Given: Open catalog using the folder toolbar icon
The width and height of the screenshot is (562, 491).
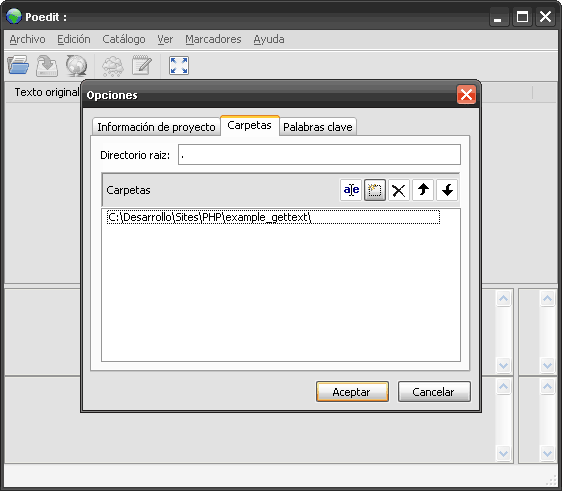Looking at the screenshot, I should (18, 66).
